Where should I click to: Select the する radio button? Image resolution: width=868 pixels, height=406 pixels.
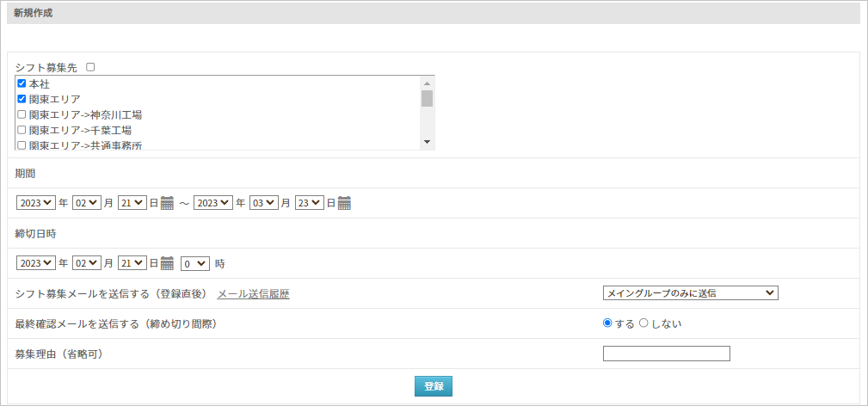pos(607,323)
